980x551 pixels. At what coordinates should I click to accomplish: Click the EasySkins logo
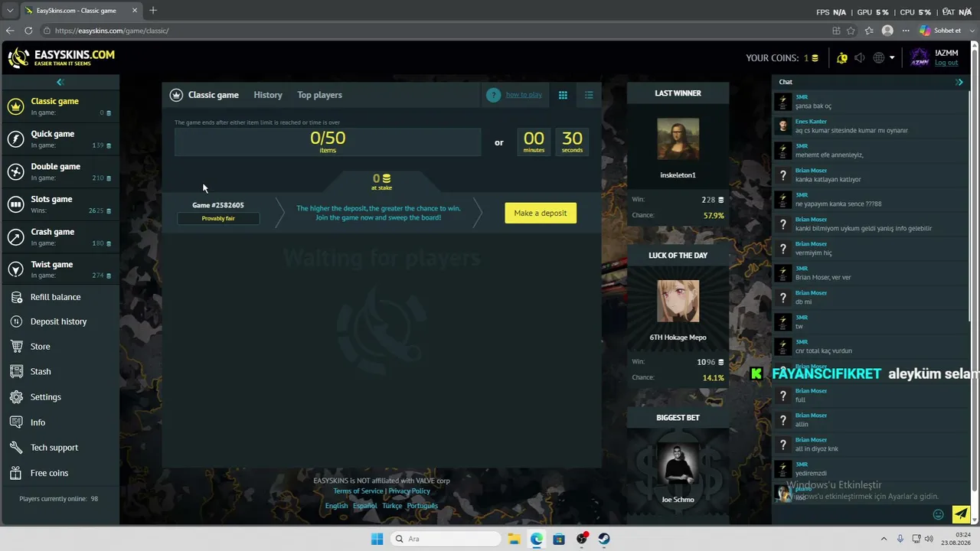point(61,57)
